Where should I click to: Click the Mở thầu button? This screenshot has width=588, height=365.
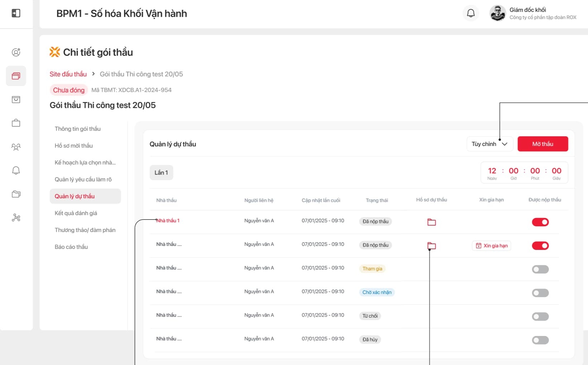[x=542, y=144]
